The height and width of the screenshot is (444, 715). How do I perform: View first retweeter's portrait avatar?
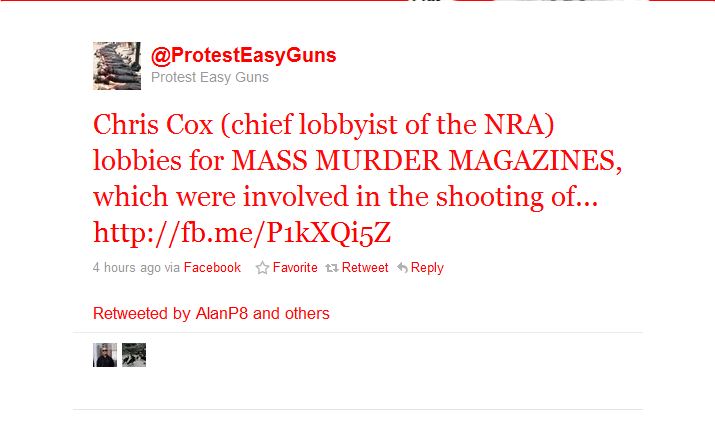[105, 355]
